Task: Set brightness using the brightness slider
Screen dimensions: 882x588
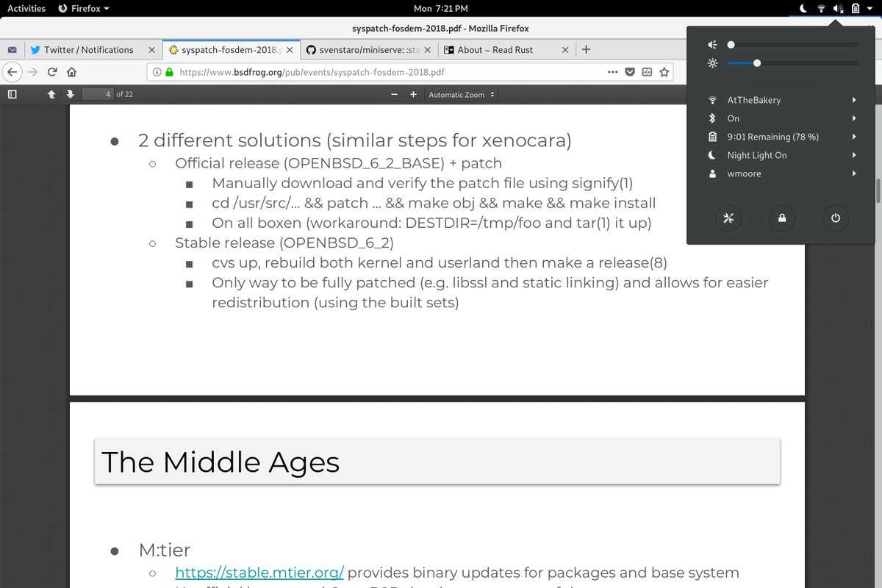Action: (x=793, y=63)
